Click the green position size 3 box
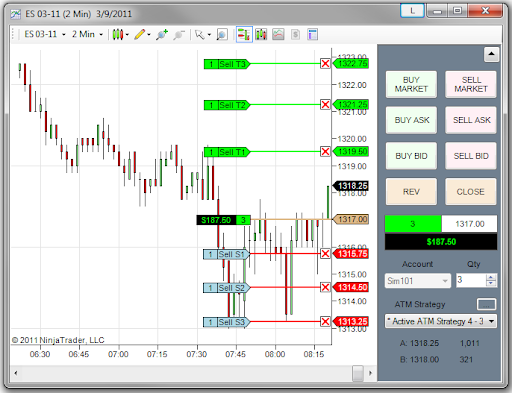512x393 pixels. [413, 224]
